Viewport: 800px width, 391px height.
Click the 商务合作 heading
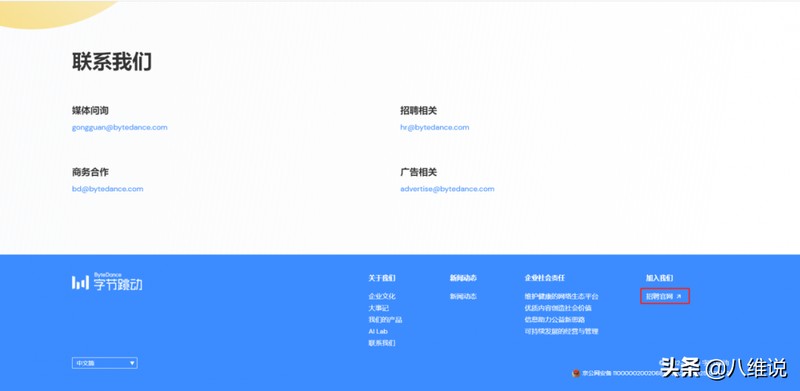(90, 172)
